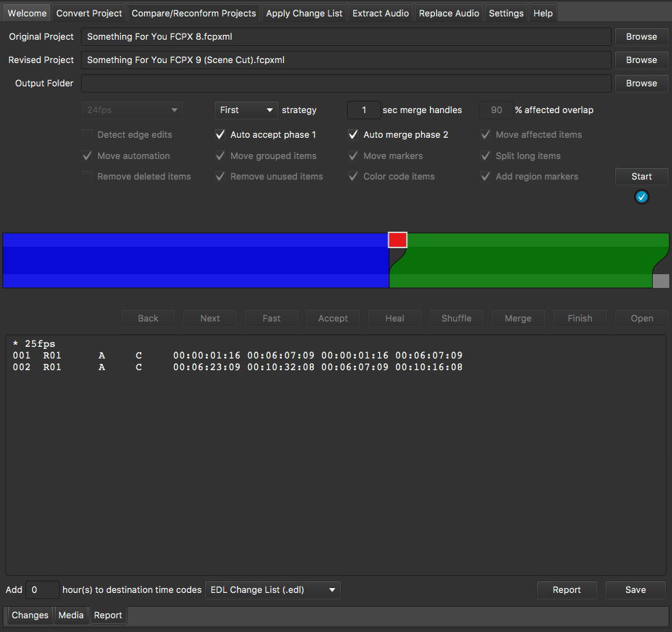
Task: Click the Start button
Action: (x=641, y=177)
